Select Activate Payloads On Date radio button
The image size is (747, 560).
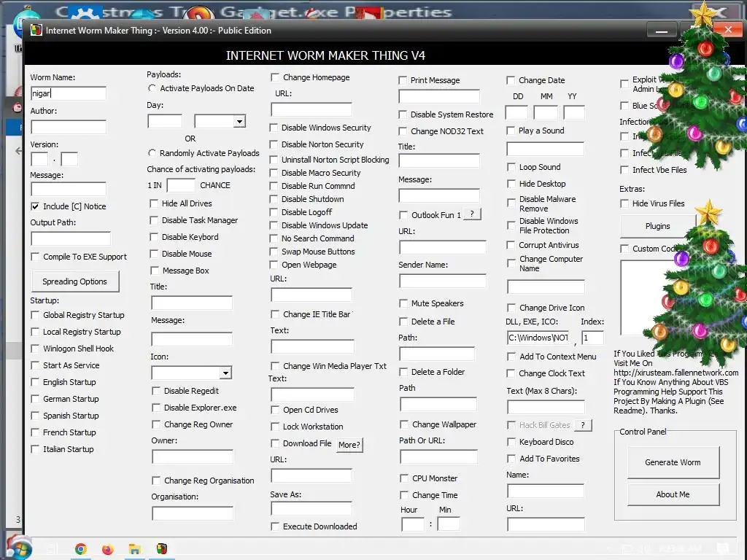pos(152,88)
